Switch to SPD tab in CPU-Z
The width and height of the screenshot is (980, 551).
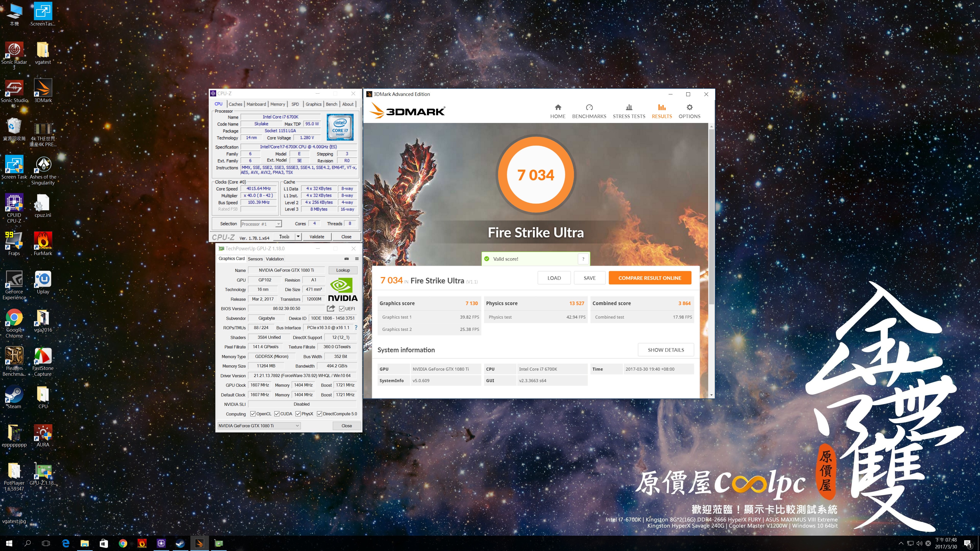click(295, 104)
